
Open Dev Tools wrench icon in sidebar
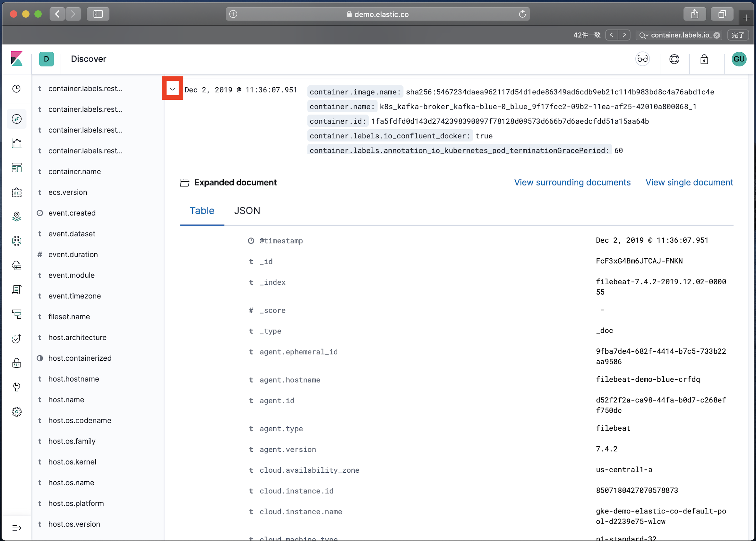pyautogui.click(x=17, y=387)
